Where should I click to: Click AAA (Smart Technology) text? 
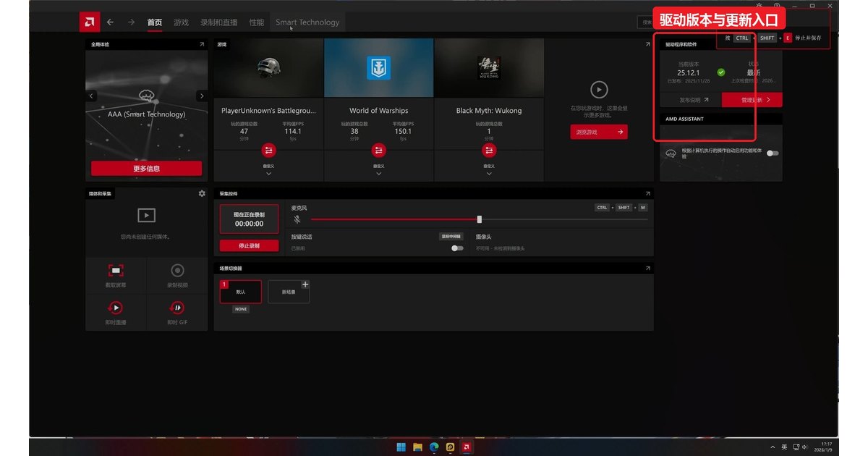(x=146, y=114)
